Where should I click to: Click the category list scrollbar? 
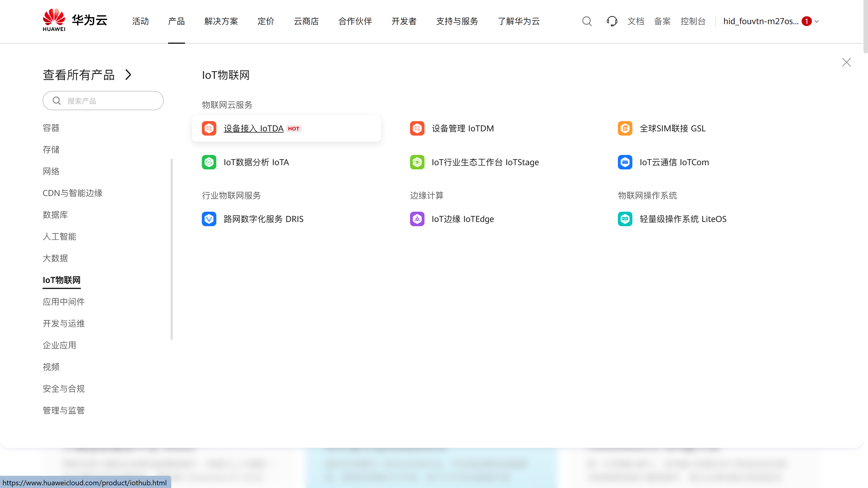172,249
